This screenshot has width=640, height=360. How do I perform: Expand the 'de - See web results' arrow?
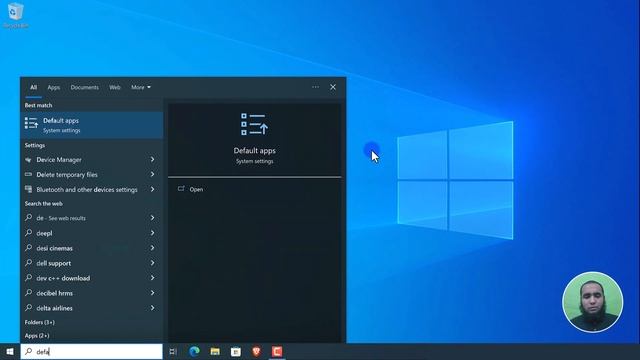coord(153,218)
